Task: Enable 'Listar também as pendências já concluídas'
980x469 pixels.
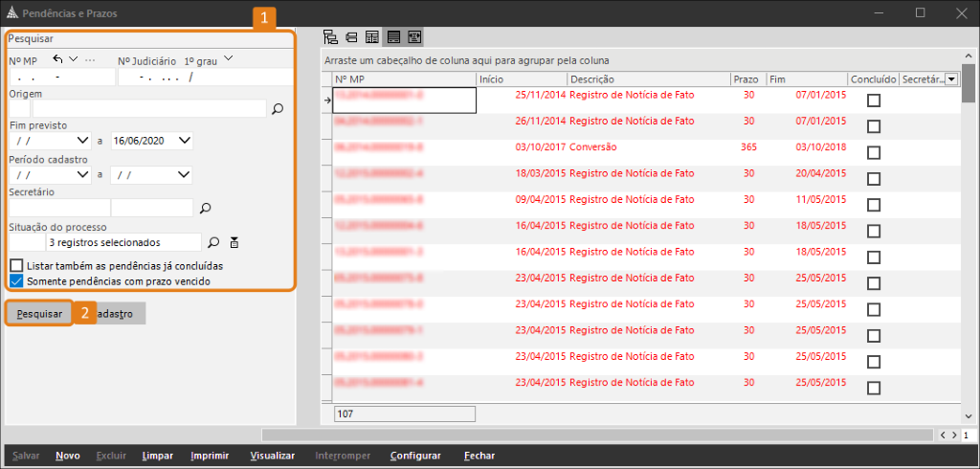Action: coord(17,265)
